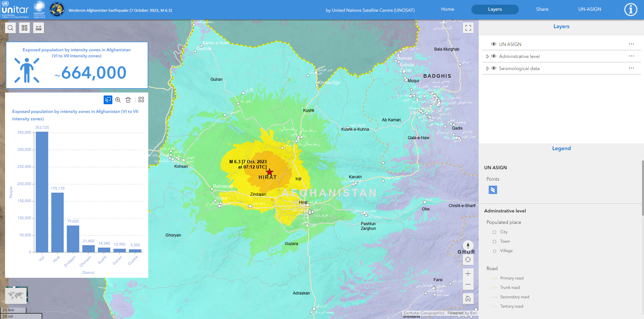Click the UN ASIGN points legend swatch

pos(493,190)
